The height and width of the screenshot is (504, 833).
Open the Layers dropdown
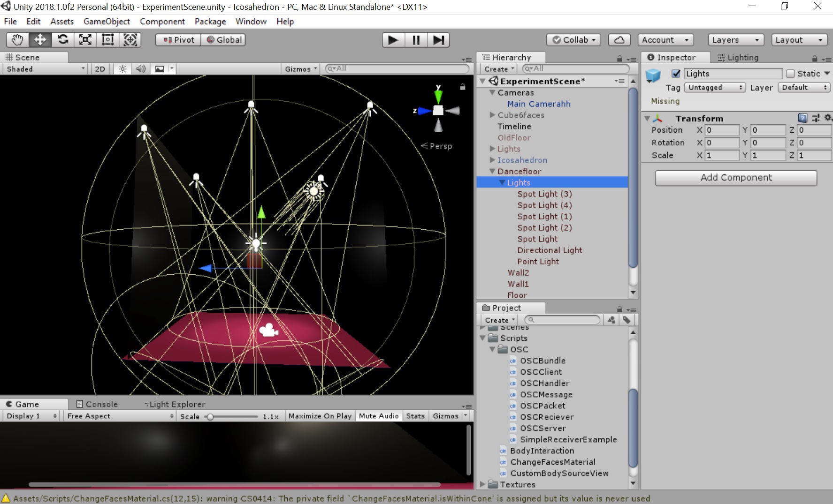[x=735, y=40]
